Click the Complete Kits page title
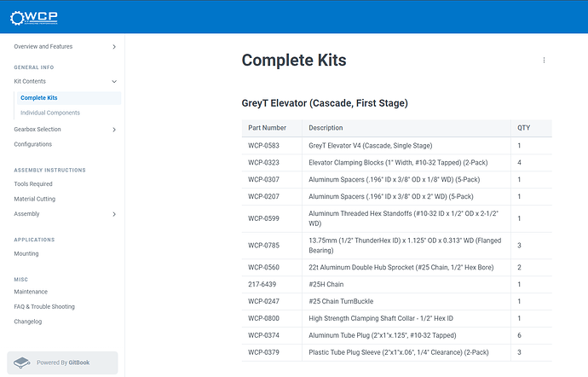Viewport: 588px width, 377px height. tap(294, 60)
